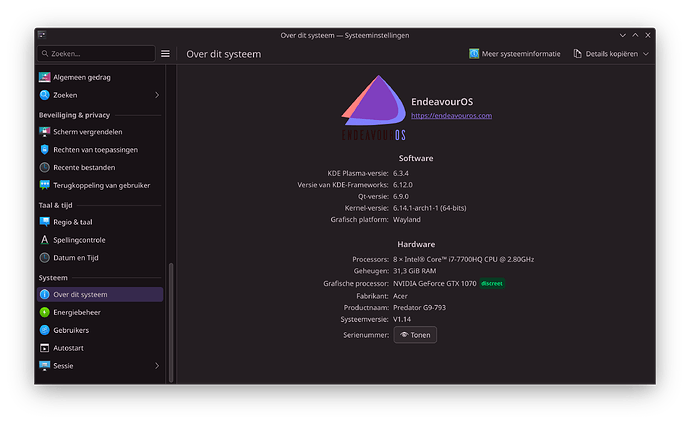Expand the Sessie submenu chevron
The width and height of the screenshot is (690, 425).
click(x=157, y=366)
